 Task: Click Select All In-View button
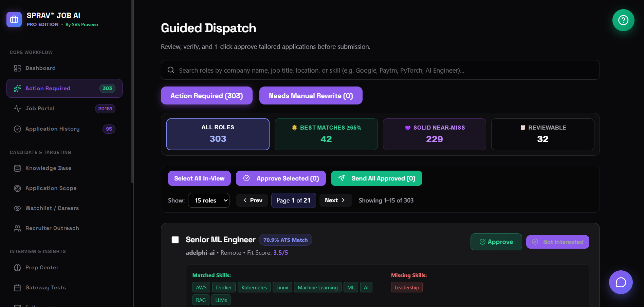pos(199,178)
